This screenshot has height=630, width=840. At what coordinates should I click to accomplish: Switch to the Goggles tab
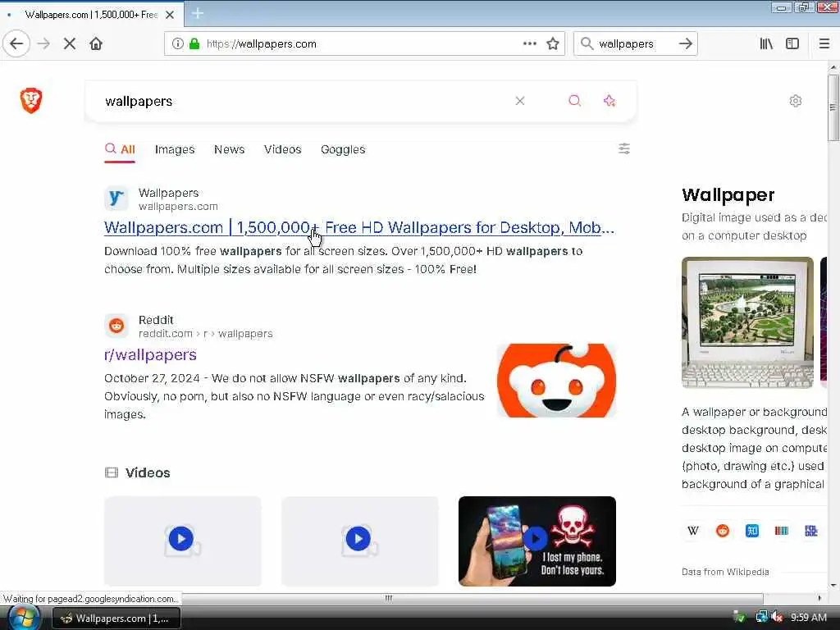tap(343, 149)
